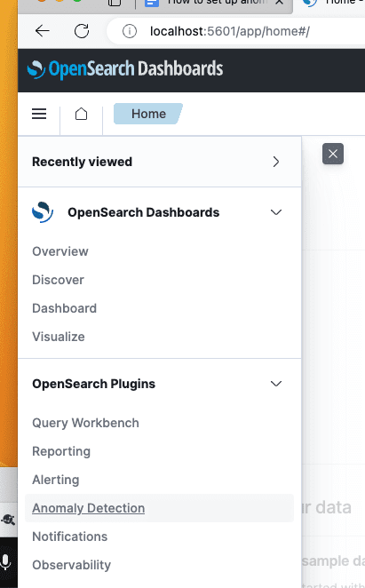
Task: Click the OpenSearch Dashboards header logo
Action: pyautogui.click(x=125, y=70)
